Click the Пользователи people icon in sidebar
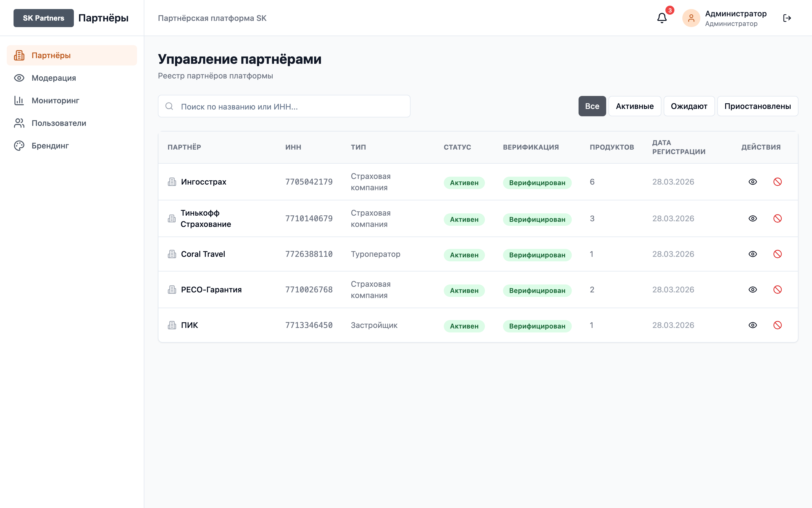The width and height of the screenshot is (812, 508). [19, 123]
